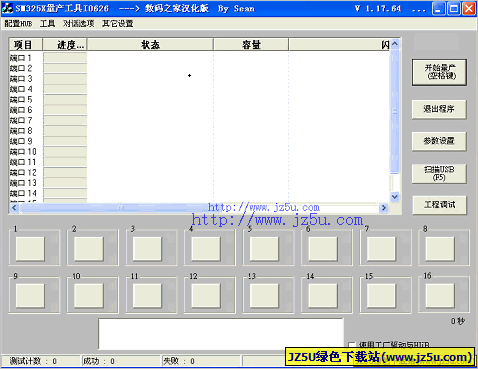The image size is (478, 369).
Task: Click the list scroll-up arrow
Action: tap(395, 44)
